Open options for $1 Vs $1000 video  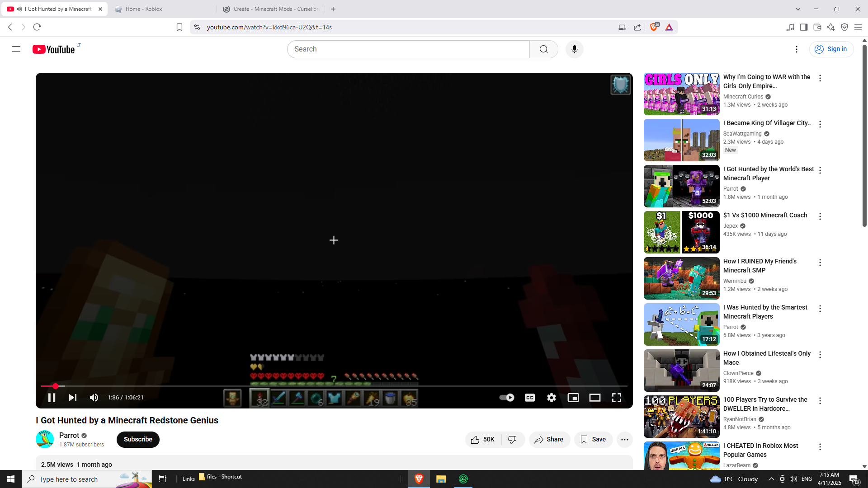pyautogui.click(x=820, y=216)
